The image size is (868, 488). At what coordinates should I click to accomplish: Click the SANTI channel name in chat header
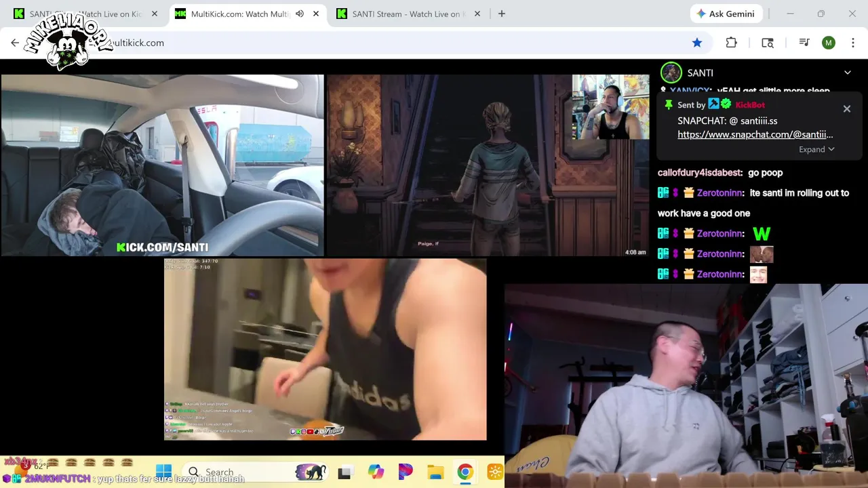[700, 73]
